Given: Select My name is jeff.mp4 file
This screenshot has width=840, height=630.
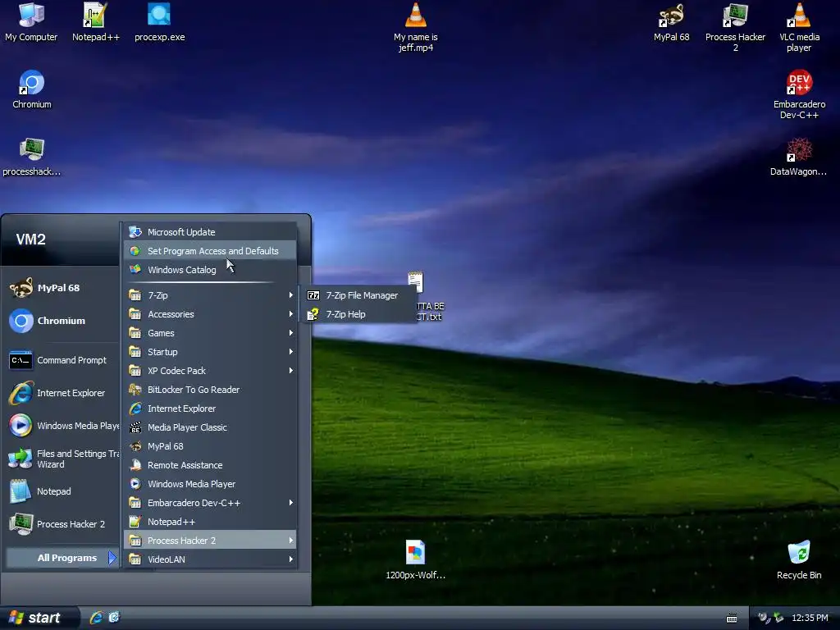Looking at the screenshot, I should click(x=416, y=27).
